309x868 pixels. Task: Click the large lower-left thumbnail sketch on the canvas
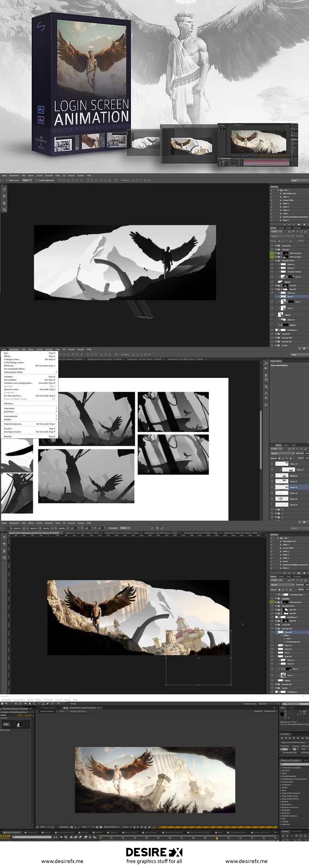(86, 476)
